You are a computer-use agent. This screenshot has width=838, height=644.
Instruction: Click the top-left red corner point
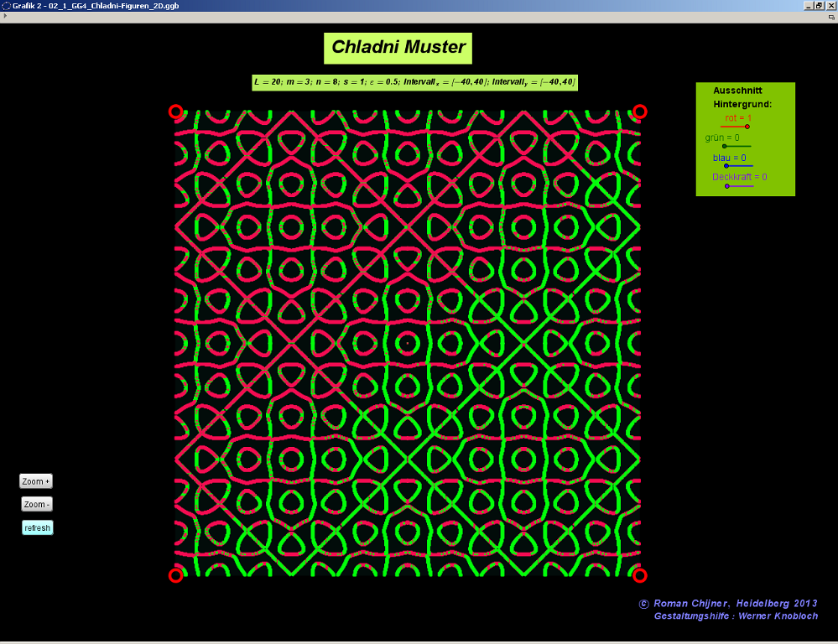click(175, 112)
